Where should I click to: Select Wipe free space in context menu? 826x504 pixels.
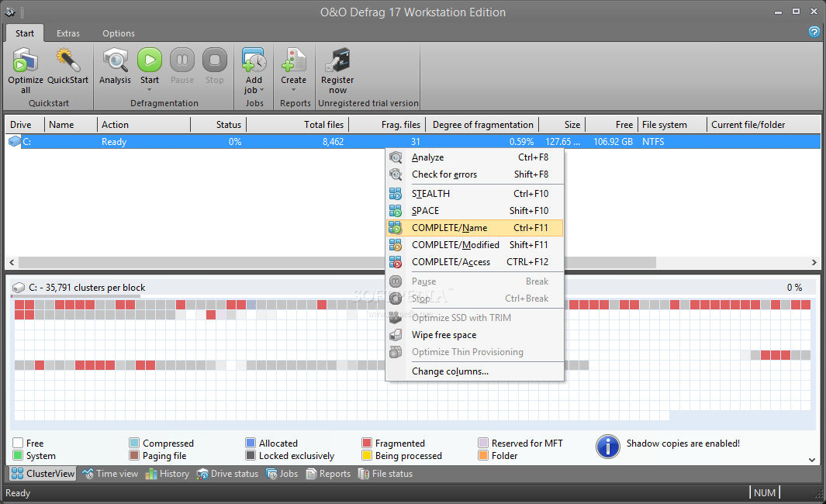[x=444, y=335]
